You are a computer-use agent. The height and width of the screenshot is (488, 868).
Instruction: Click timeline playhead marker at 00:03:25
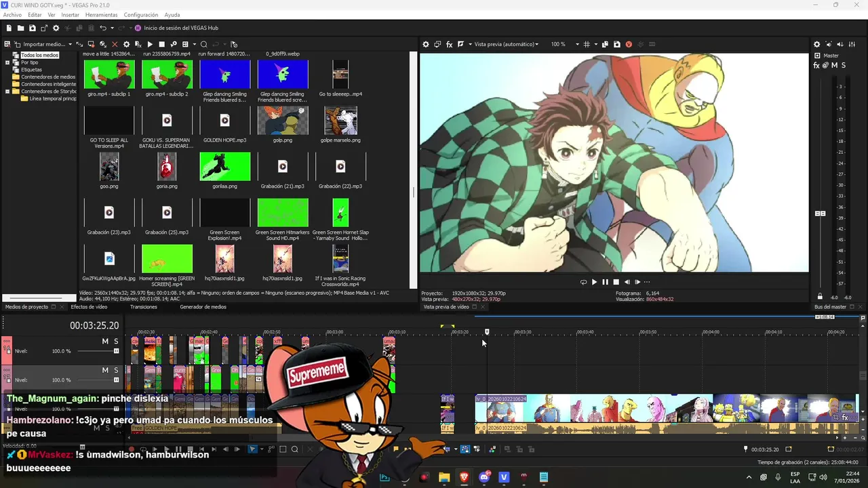[487, 331]
